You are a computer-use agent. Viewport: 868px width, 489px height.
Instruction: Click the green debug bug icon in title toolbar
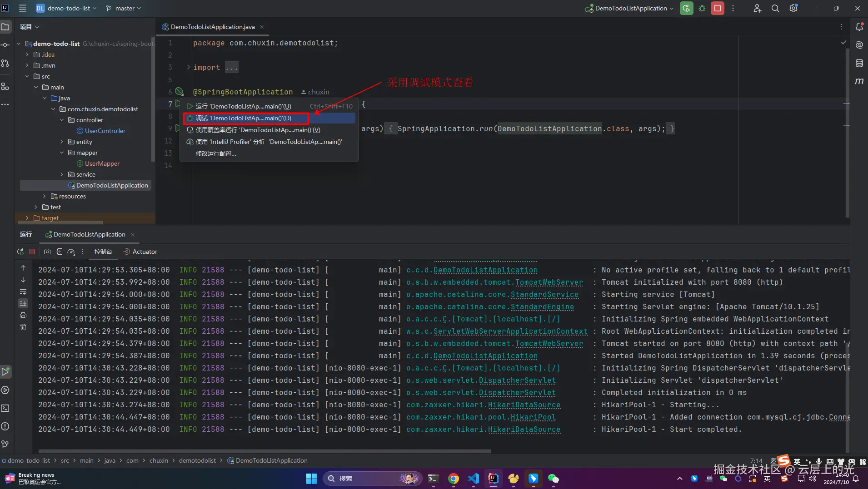(x=702, y=8)
